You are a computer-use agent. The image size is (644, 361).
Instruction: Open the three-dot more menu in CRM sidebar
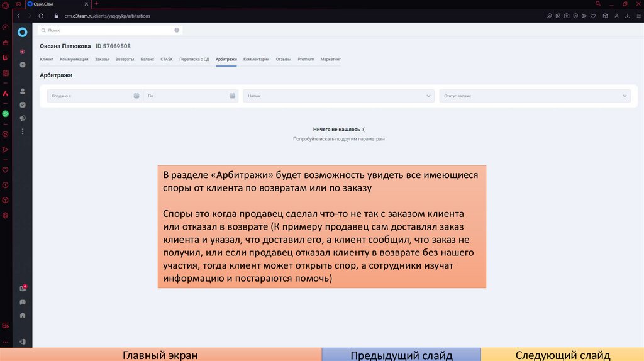pos(23,131)
